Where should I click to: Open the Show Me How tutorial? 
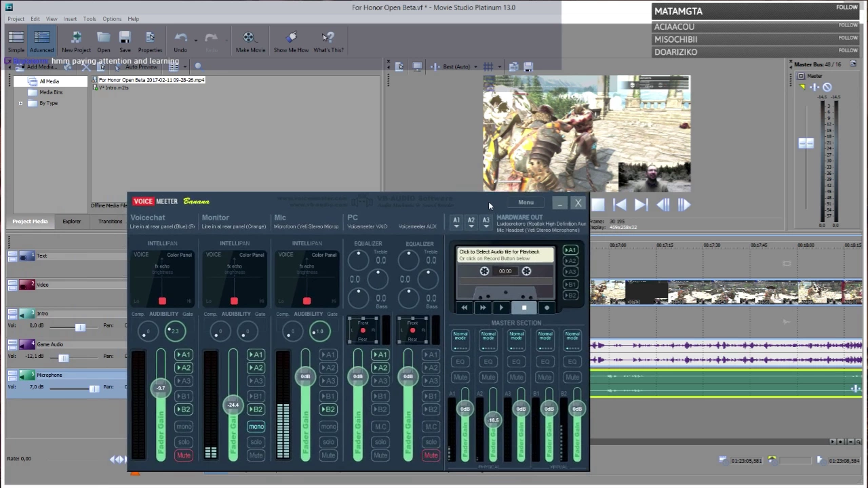291,42
